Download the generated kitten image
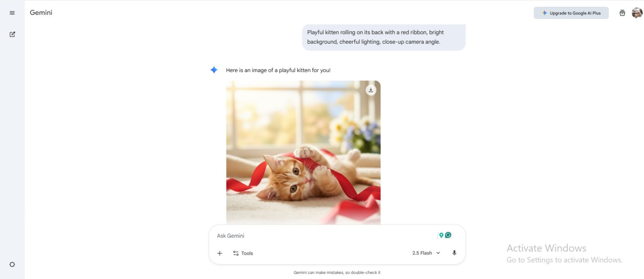Viewport: 644px width, 279px height. pos(371,90)
